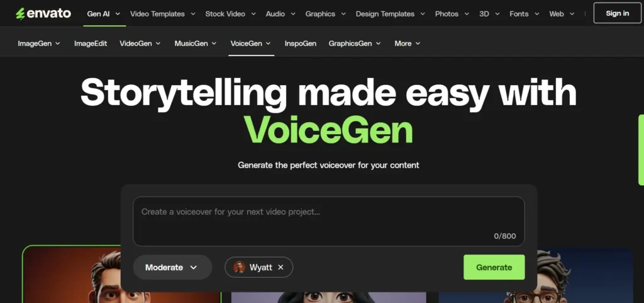Image resolution: width=644 pixels, height=303 pixels.
Task: Click Wyatt's avatar in voice chip
Action: click(239, 267)
